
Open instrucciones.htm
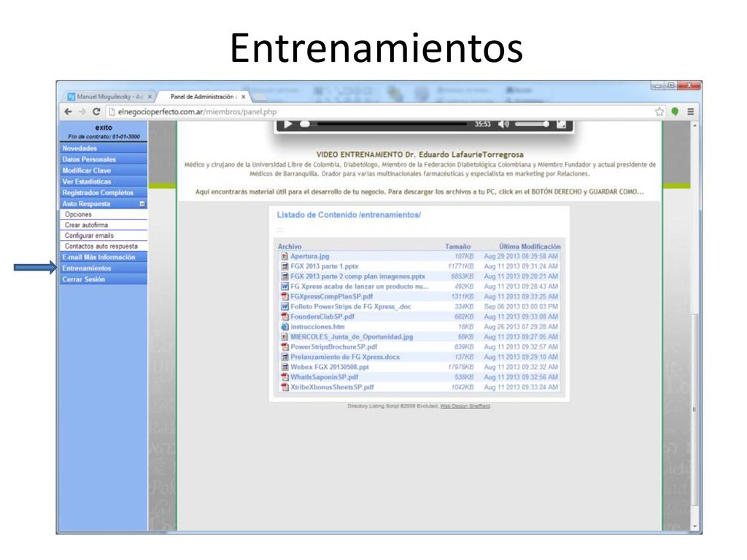tap(317, 327)
